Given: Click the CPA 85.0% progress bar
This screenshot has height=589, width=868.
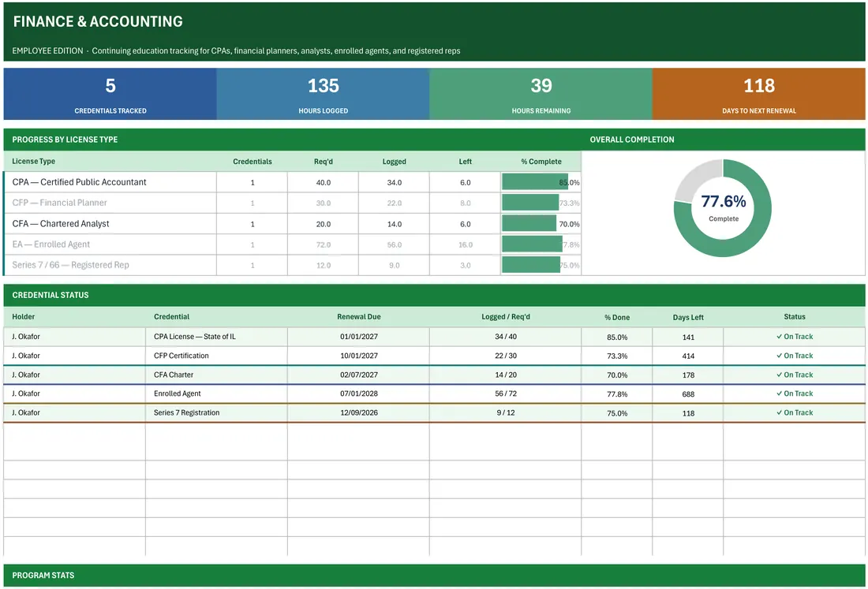Looking at the screenshot, I should (x=535, y=182).
